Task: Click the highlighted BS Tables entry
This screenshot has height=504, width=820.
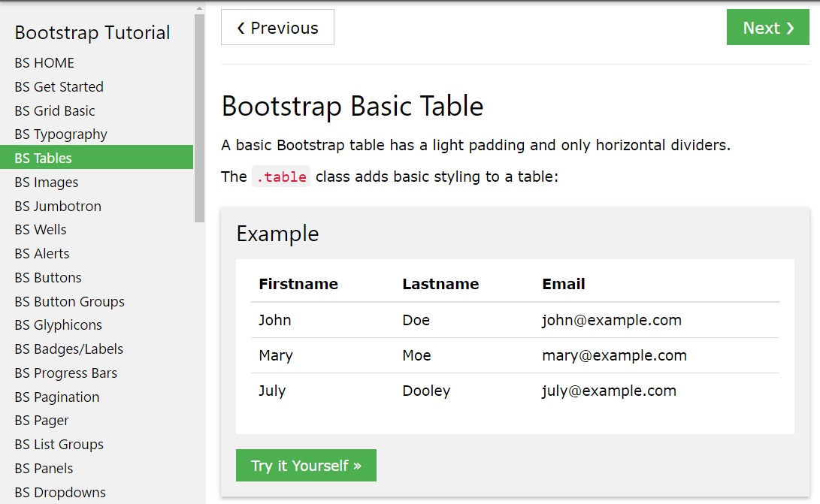Action: [x=43, y=158]
